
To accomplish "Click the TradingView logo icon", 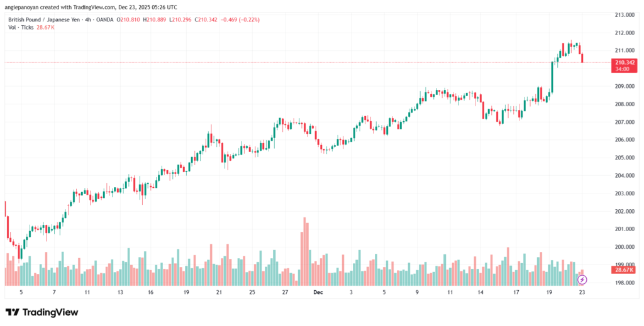I will pyautogui.click(x=12, y=312).
